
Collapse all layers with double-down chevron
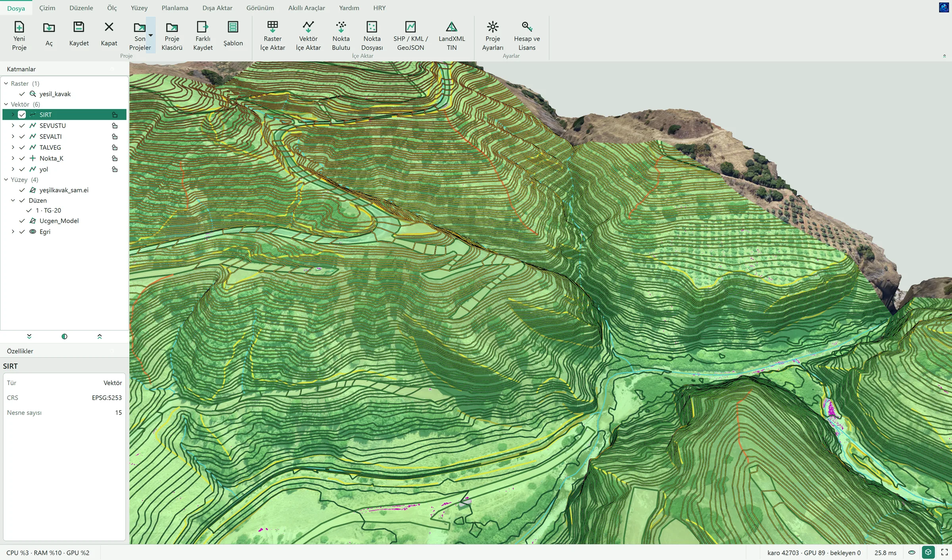pyautogui.click(x=29, y=336)
